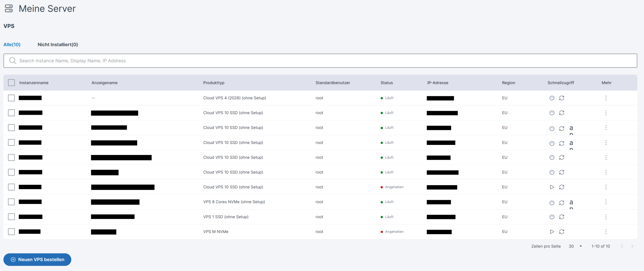Viewport: 644px width, 271px height.
Task: Switch to Nicht Installiert(0) tab
Action: click(x=58, y=45)
